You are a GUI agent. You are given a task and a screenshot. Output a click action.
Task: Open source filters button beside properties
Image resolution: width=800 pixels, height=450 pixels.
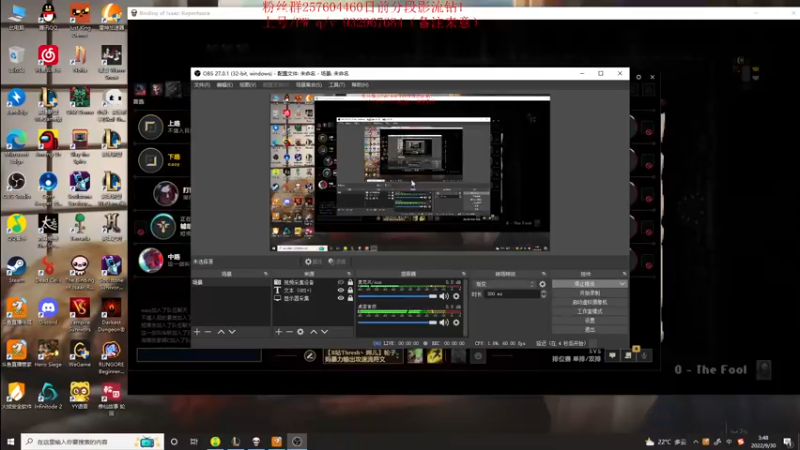point(337,262)
